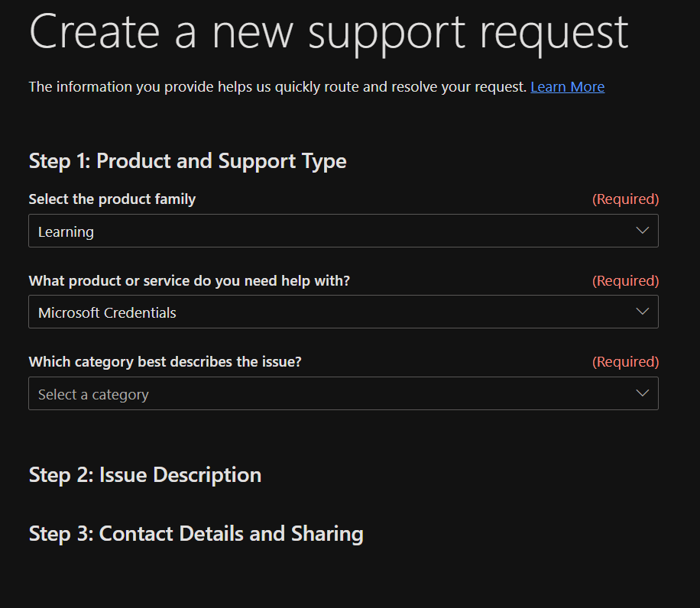700x608 pixels.
Task: Click the chevron on the Learning dropdown
Action: point(642,231)
